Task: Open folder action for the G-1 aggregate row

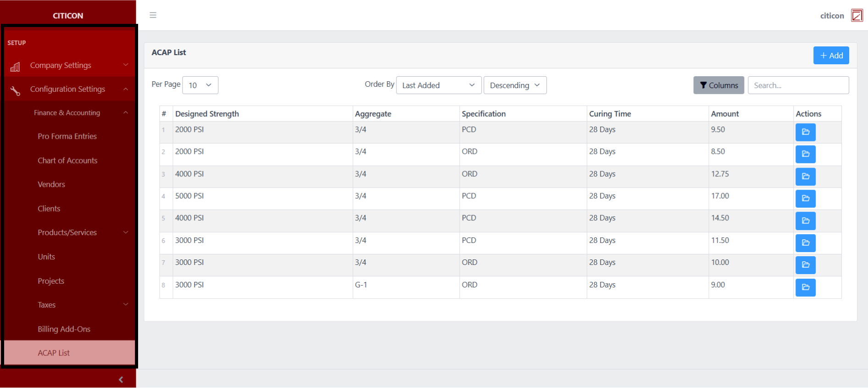Action: pyautogui.click(x=805, y=287)
